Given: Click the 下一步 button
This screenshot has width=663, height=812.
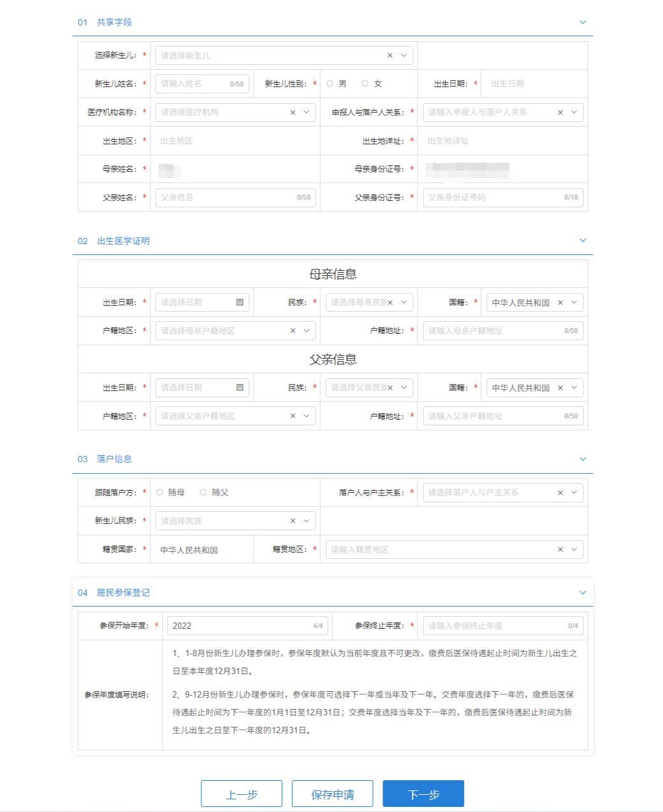Looking at the screenshot, I should pos(423,794).
